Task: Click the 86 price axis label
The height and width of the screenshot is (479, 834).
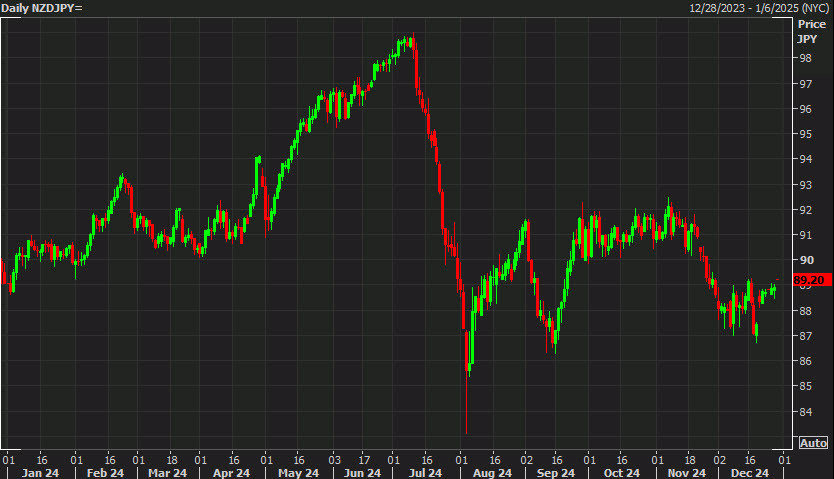Action: 805,361
